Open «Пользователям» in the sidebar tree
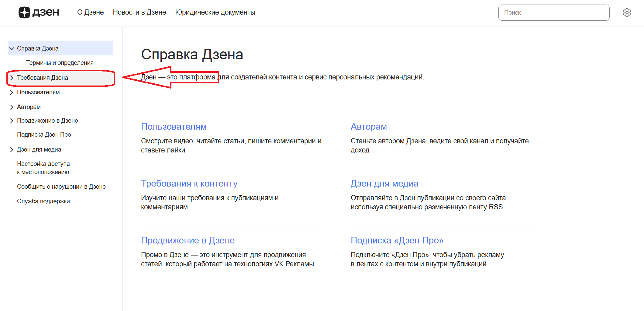Screen dimensions: 644x311 click(38, 92)
